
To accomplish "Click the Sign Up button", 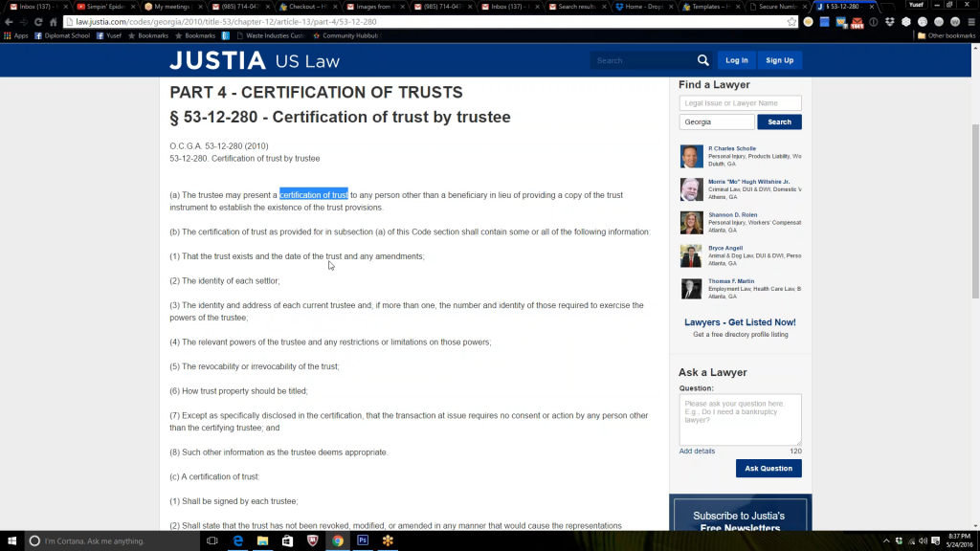I will tap(779, 60).
